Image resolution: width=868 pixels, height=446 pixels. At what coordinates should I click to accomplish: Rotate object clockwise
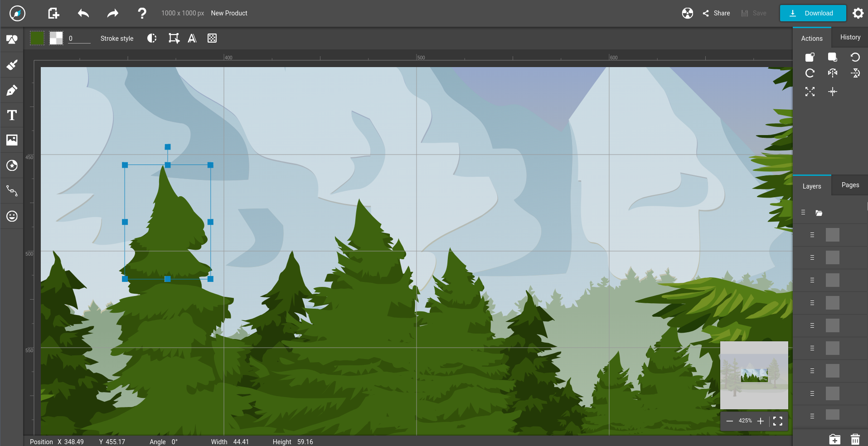(810, 73)
